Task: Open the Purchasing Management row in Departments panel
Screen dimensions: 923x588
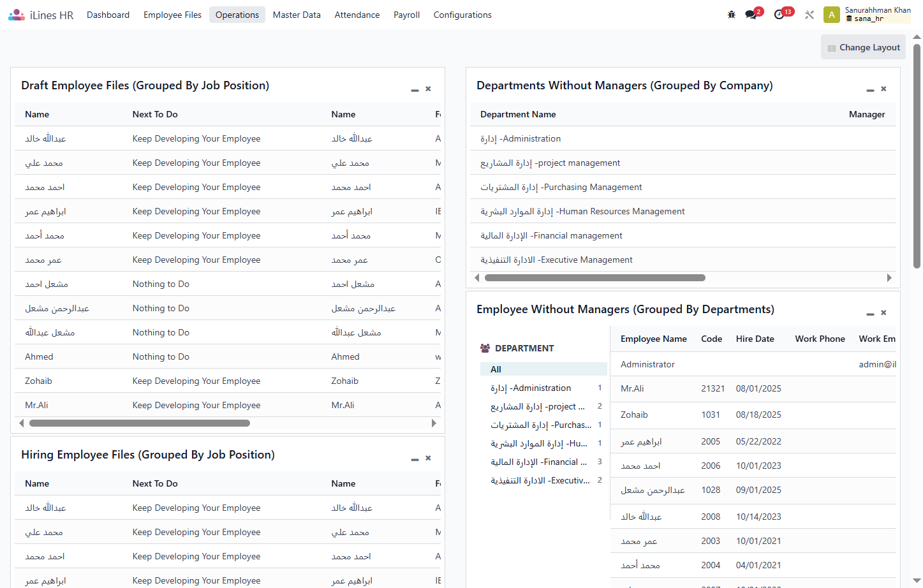Action: coord(683,187)
